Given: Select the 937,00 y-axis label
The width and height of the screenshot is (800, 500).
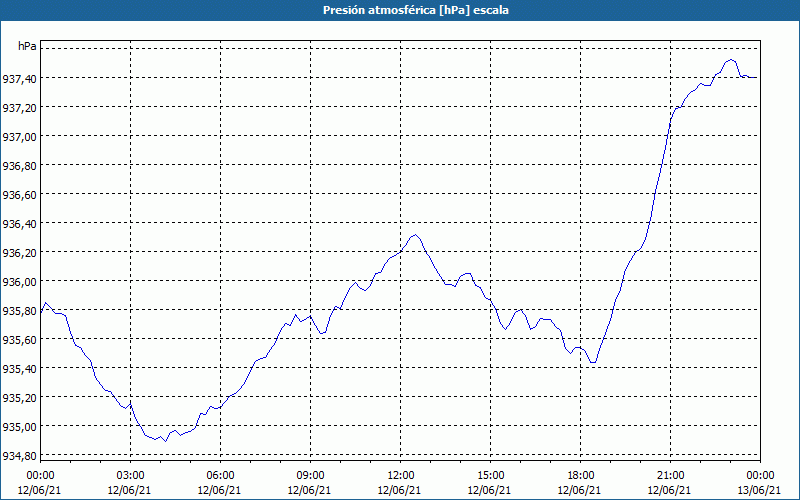Looking at the screenshot, I should pyautogui.click(x=18, y=137).
